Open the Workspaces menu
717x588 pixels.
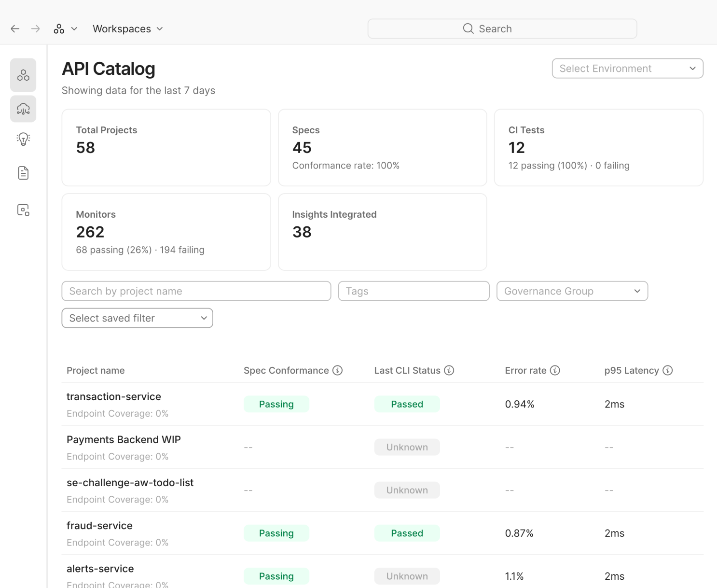[127, 28]
